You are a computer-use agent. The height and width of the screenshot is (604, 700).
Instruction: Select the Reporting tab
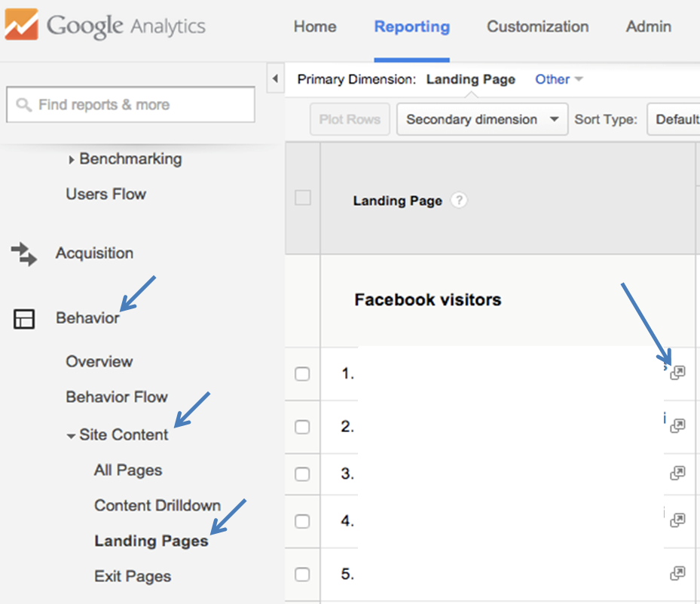click(411, 27)
